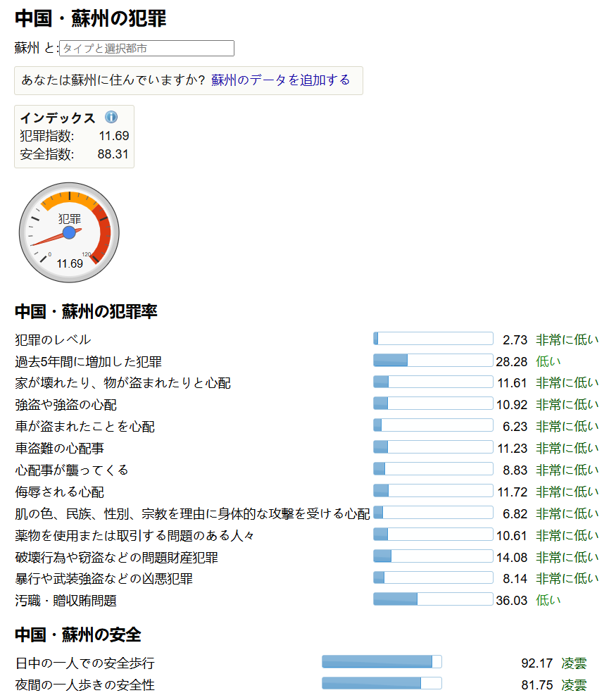The height and width of the screenshot is (700, 609).
Task: Click the 中国・蘇州の犯罪率 section heading
Action: tap(86, 311)
